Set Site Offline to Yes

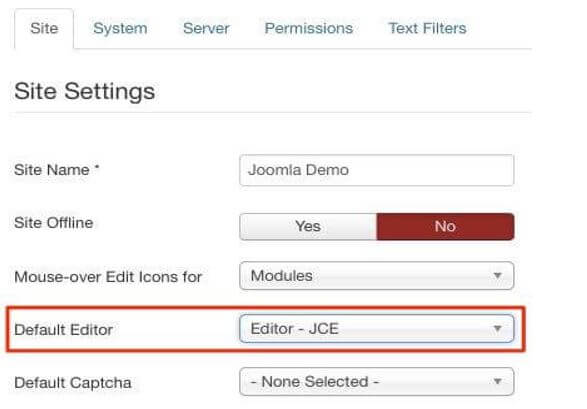tap(308, 226)
